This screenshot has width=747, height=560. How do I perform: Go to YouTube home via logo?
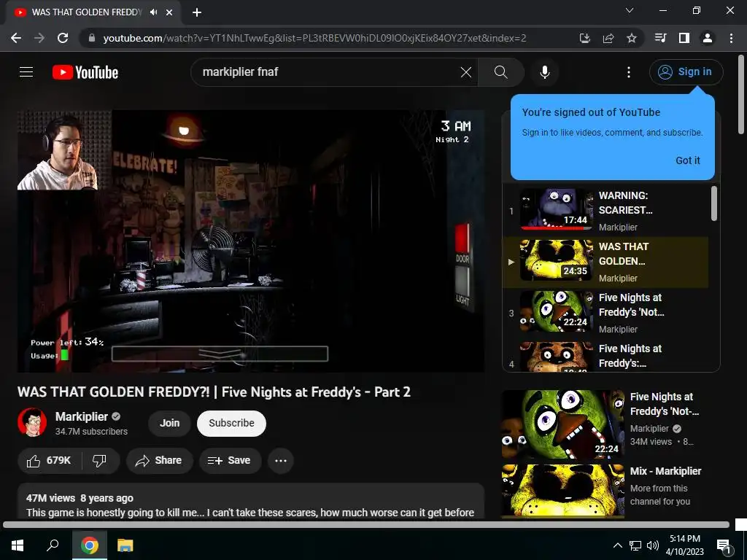(x=85, y=72)
